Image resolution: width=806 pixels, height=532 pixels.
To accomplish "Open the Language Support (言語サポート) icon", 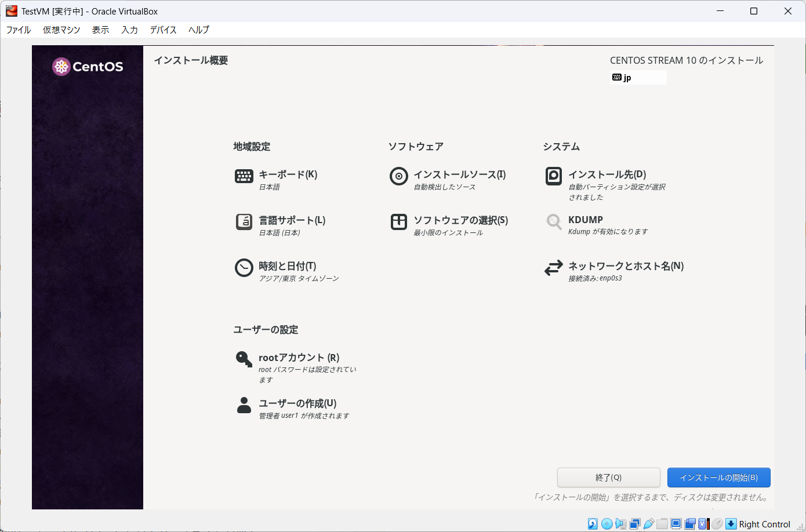I will (244, 221).
